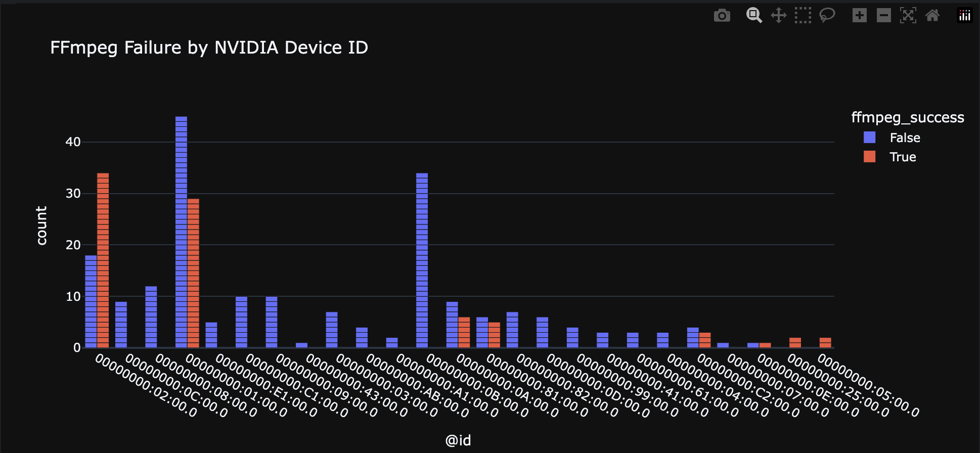Click the blue False bar for device 02:00.0
The width and height of the screenshot is (980, 453).
pos(91,301)
